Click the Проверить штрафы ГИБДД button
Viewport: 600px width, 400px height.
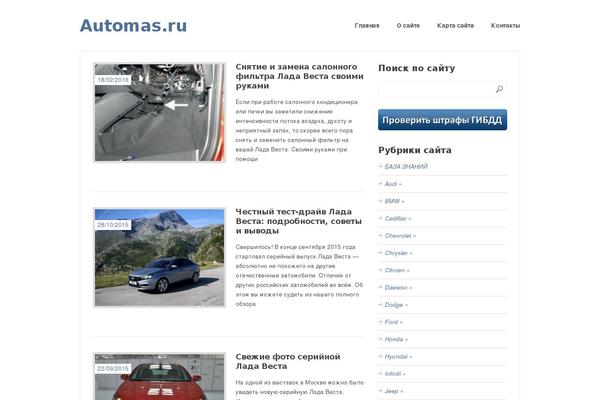click(x=442, y=120)
